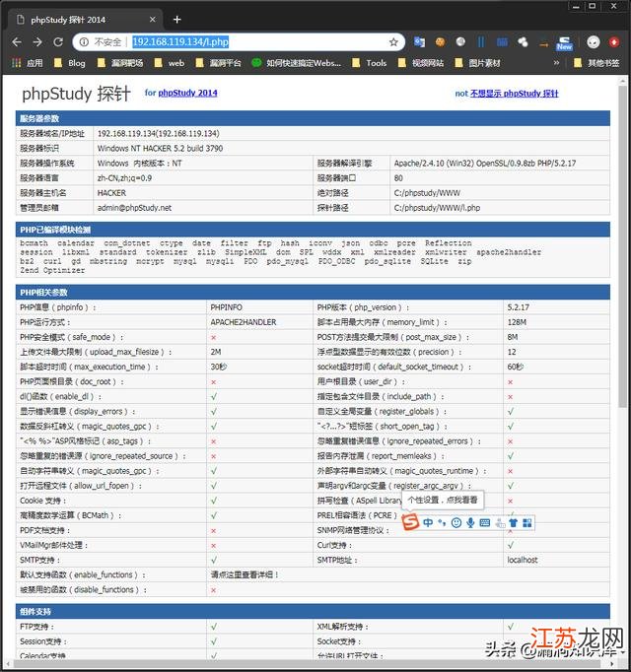Click the 探针路径 value C:/phpstudy/WWW/l.php
The height and width of the screenshot is (672, 631).
coord(437,208)
